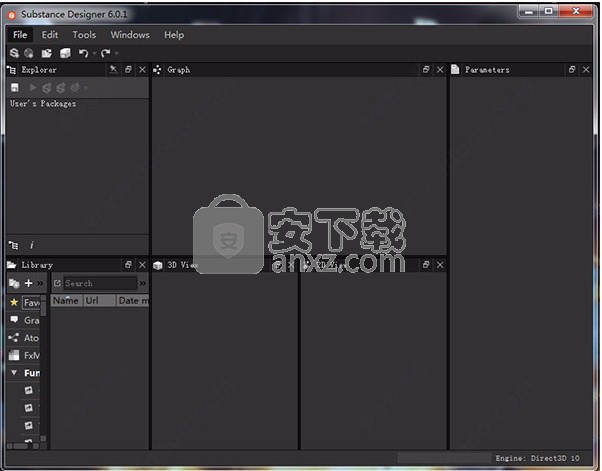Close the 2D View panel
Screen dimensions: 602x471
pos(440,264)
